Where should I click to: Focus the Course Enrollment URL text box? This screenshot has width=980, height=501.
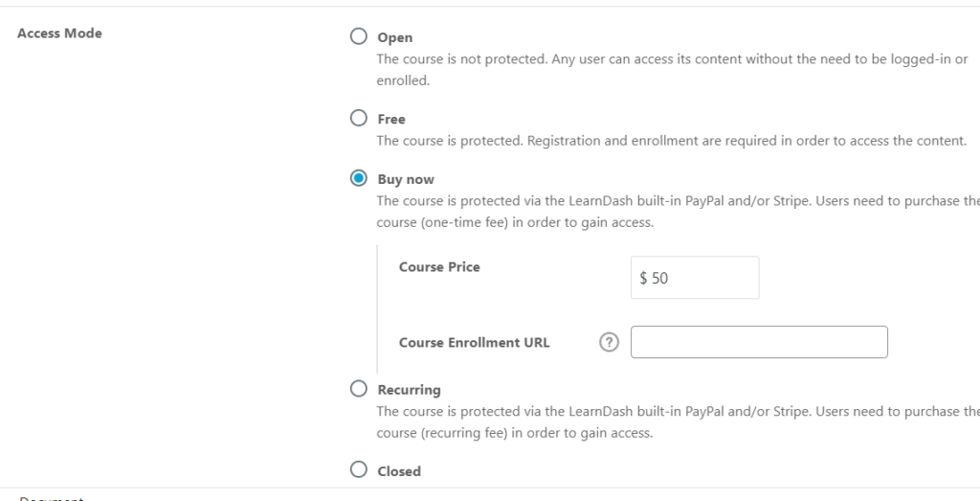(759, 342)
